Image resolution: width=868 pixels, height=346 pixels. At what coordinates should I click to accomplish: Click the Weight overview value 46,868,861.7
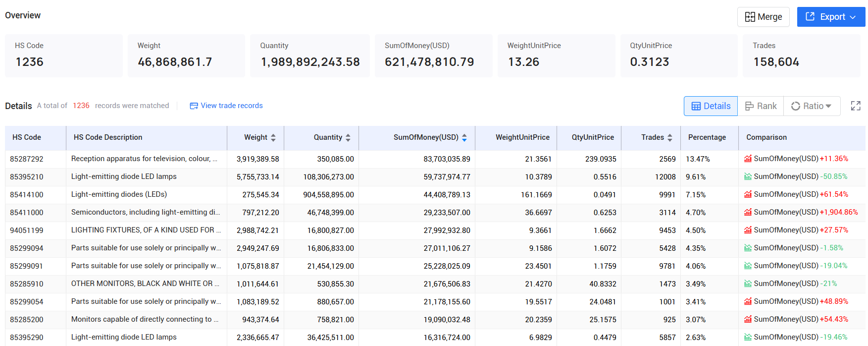tap(175, 62)
